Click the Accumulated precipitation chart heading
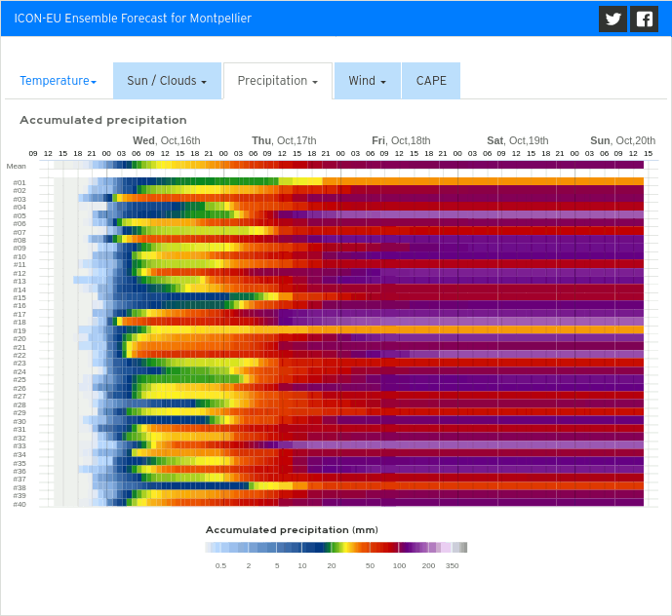The image size is (672, 616). (103, 120)
